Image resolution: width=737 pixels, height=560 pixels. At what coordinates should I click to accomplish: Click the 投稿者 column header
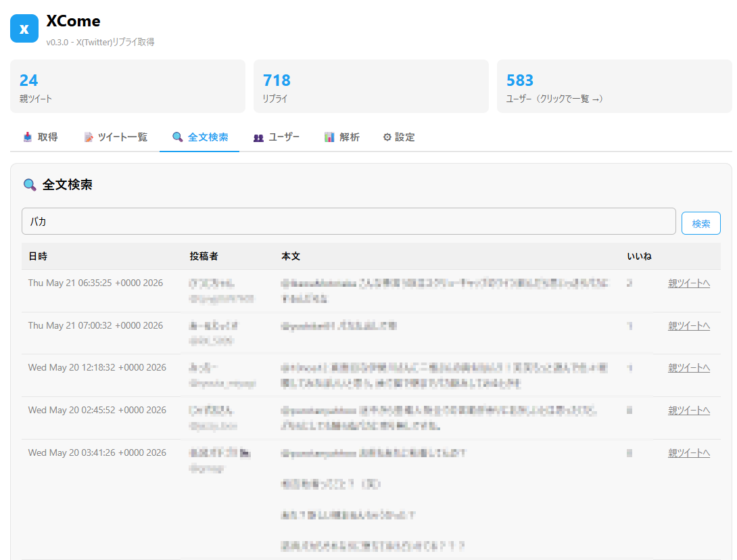tap(204, 256)
